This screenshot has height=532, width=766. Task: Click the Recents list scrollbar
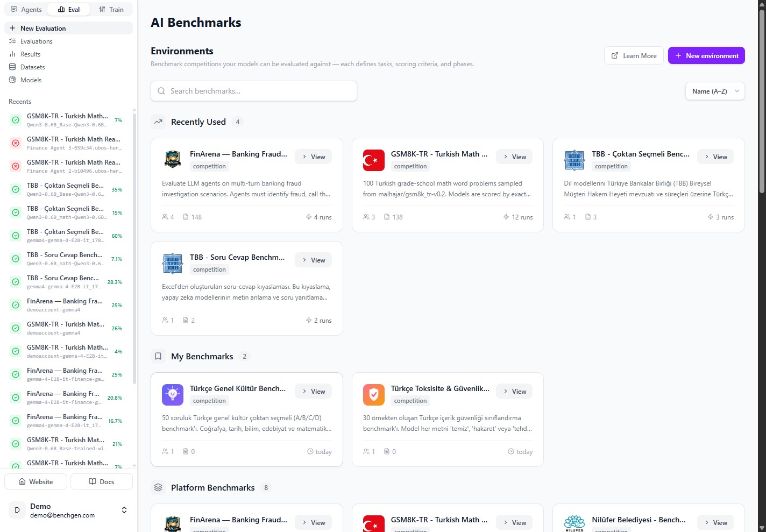tap(134, 247)
